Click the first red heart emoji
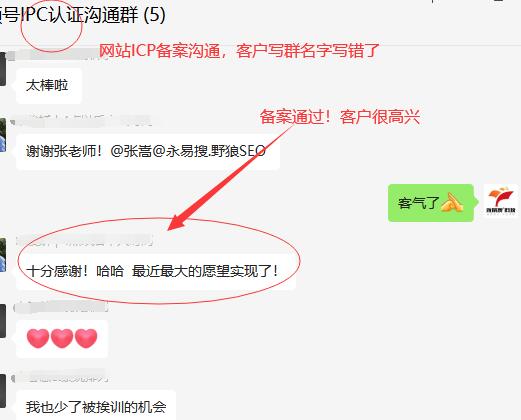Image resolution: width=521 pixels, height=420 pixels. point(38,338)
